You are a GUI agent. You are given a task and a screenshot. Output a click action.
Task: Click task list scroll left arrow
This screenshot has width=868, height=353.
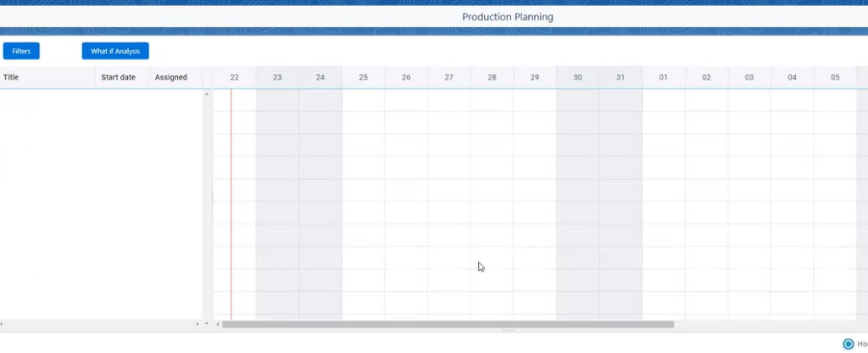point(2,323)
